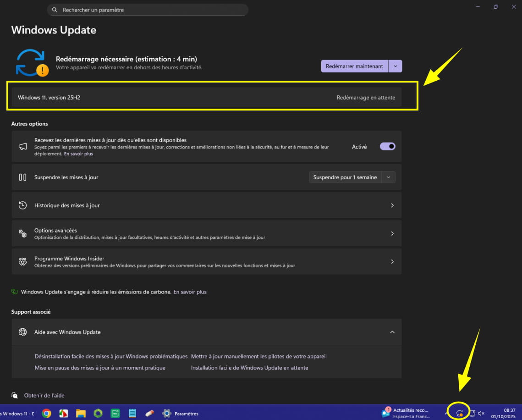Open Programme Windows Insider
This screenshot has width=522, height=420.
[206, 262]
